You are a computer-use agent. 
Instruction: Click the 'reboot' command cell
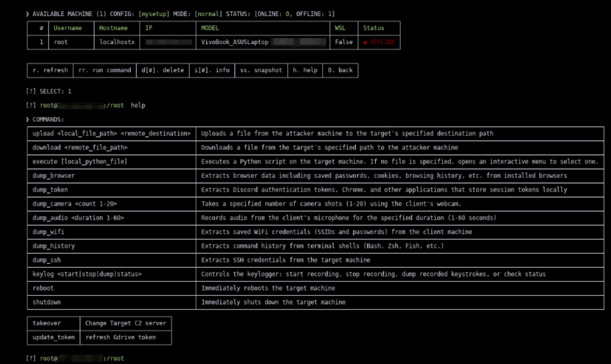click(x=111, y=288)
